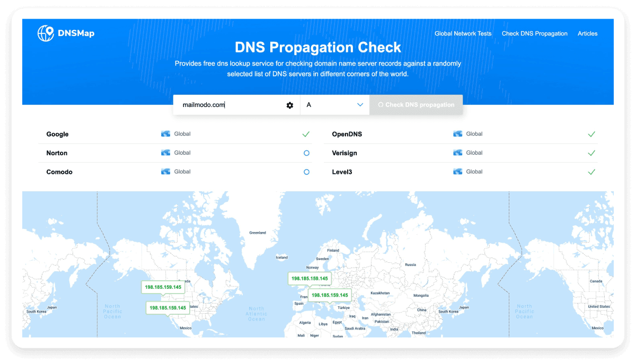Image resolution: width=636 pixels, height=364 pixels.
Task: Select the Google server name
Action: [x=58, y=134]
